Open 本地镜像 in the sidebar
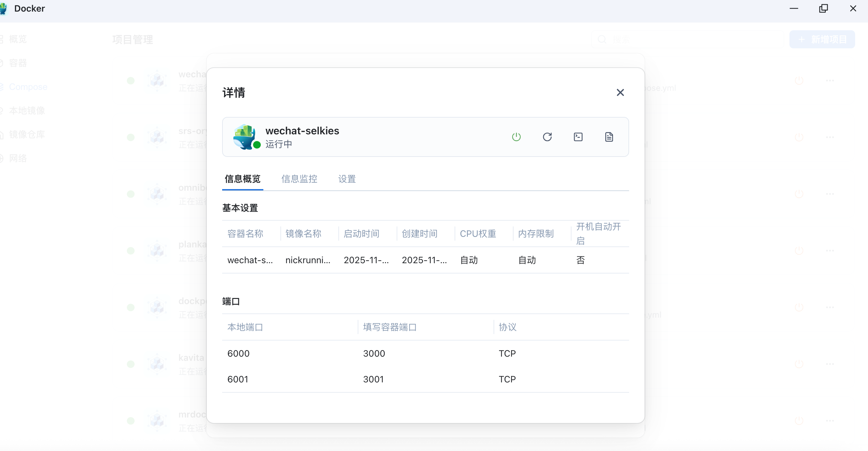 (x=27, y=110)
